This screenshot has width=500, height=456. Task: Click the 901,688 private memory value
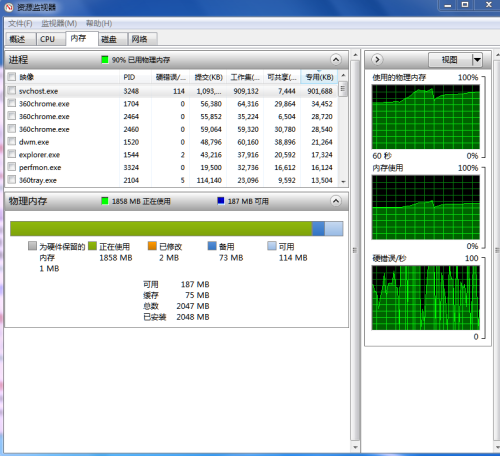320,91
